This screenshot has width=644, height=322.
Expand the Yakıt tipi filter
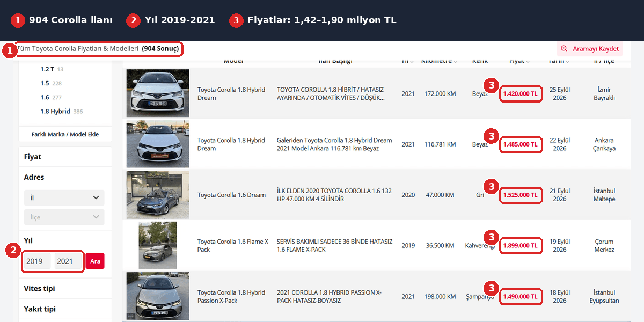65,309
